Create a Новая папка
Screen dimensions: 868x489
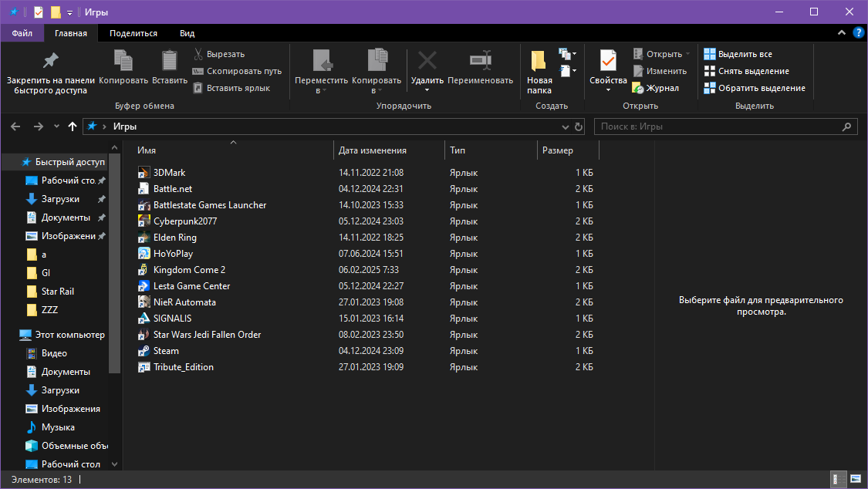pyautogui.click(x=539, y=72)
